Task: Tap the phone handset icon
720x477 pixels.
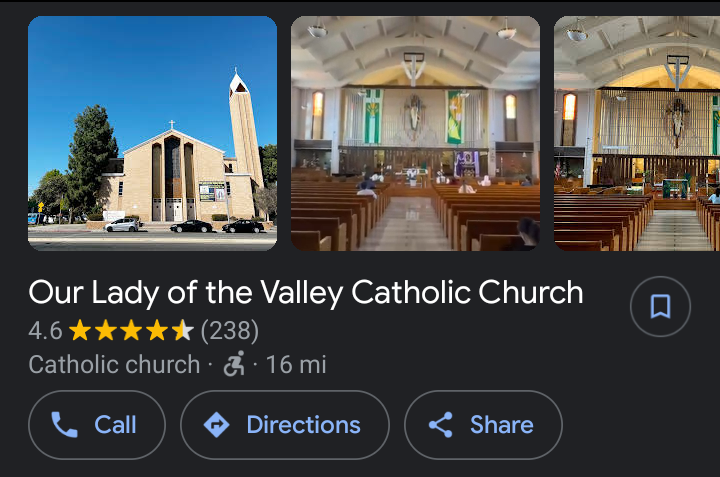Action: pos(64,425)
